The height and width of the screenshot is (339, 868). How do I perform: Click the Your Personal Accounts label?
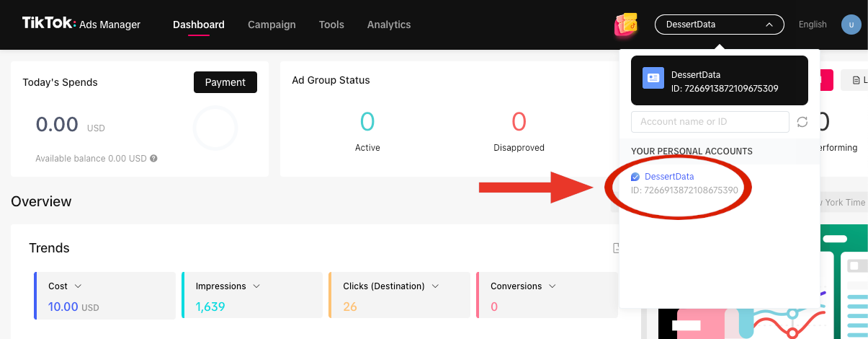tap(692, 151)
